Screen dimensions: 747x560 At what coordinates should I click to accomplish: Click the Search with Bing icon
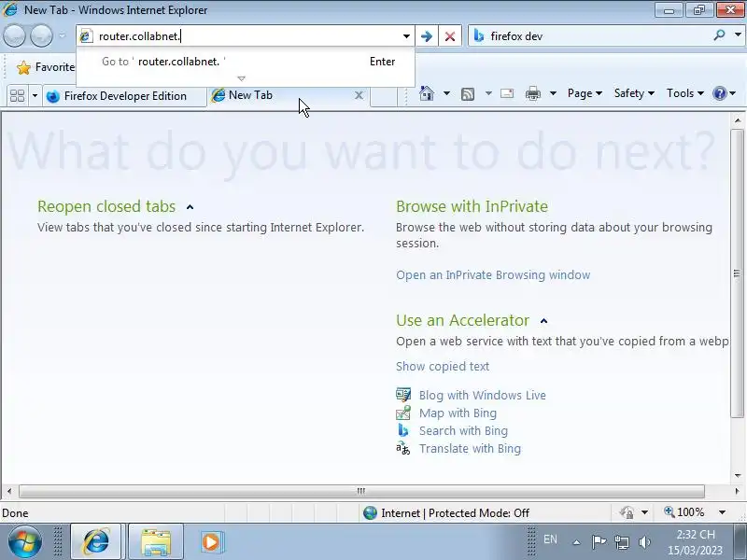point(403,430)
